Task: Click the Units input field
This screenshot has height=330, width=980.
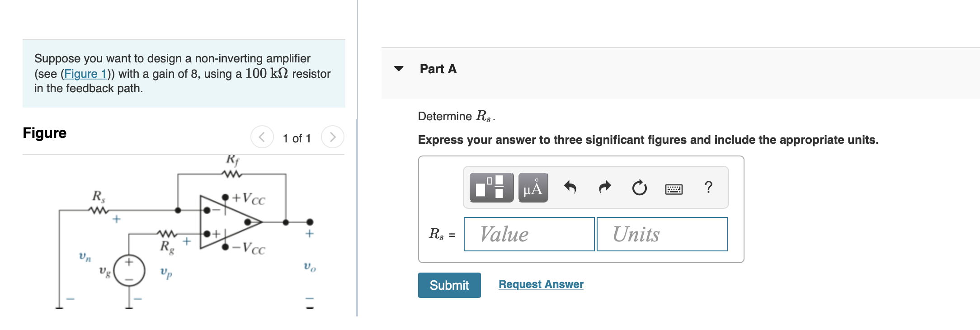Action: click(x=662, y=234)
